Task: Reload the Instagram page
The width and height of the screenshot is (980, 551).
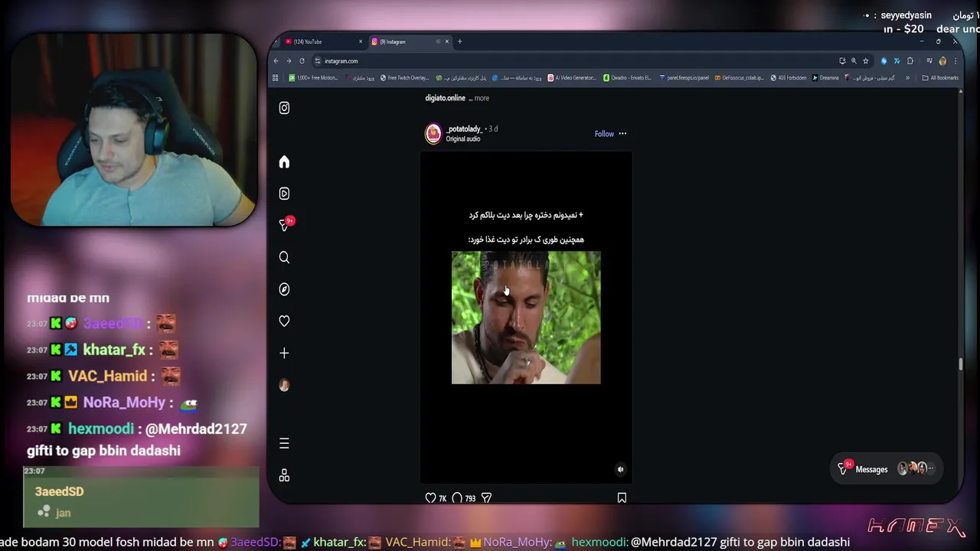Action: point(302,61)
